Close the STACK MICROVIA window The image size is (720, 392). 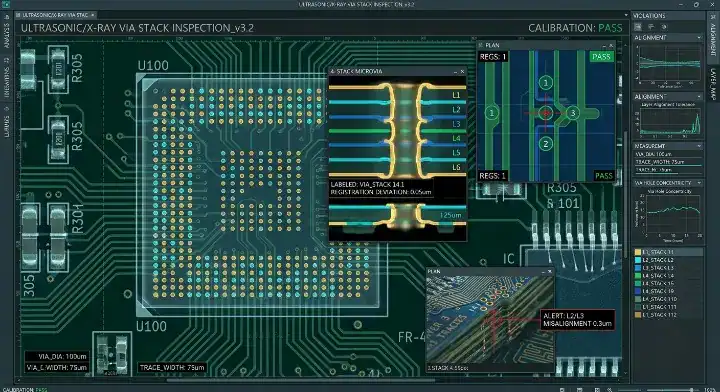(462, 72)
